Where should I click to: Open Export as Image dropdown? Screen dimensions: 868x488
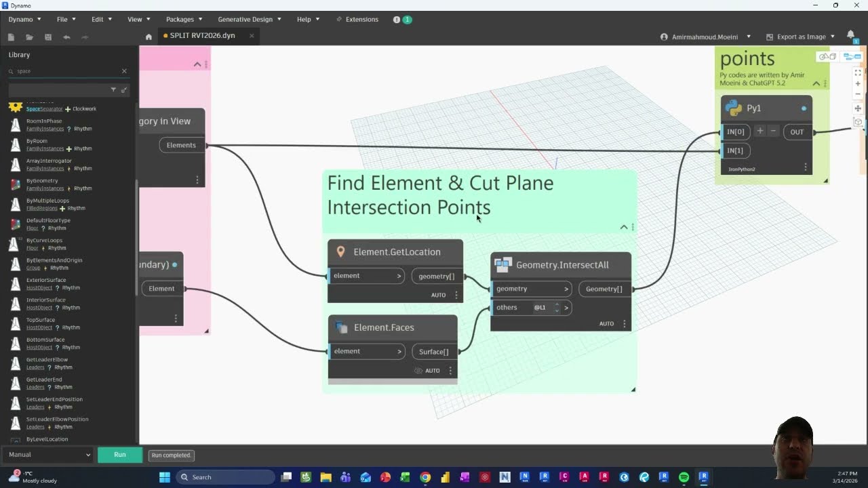[x=800, y=37]
